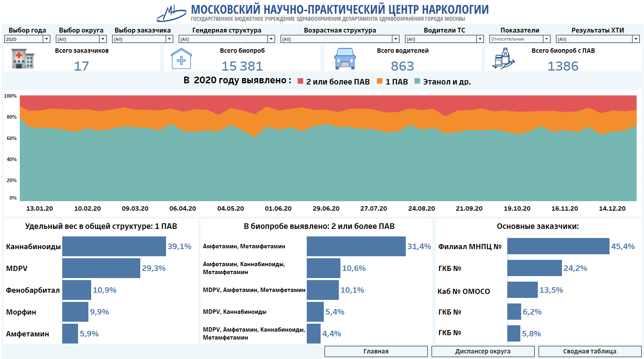Expand the Результаты ХТИ dropdown
Viewport: 644px width, 359px height.
[636, 39]
